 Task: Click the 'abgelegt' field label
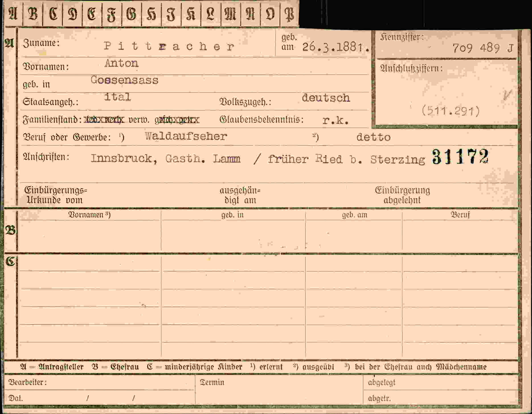coord(382,383)
